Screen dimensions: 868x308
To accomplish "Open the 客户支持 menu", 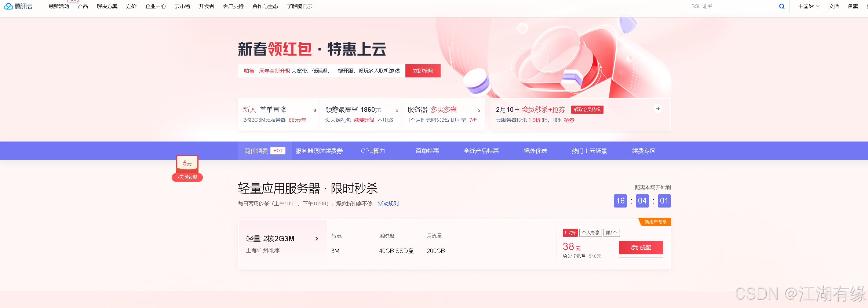I will 233,6.
